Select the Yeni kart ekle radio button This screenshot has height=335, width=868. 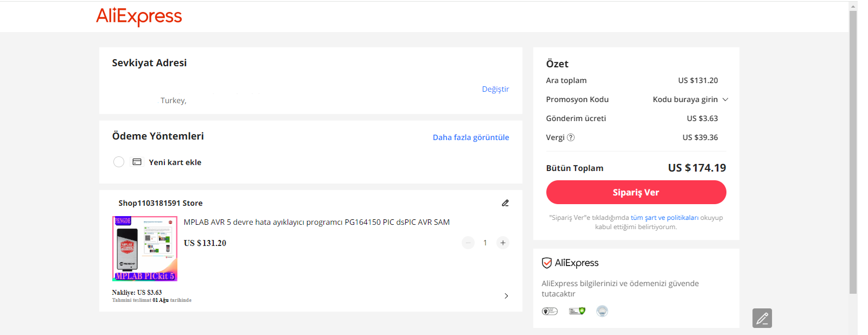pos(119,162)
